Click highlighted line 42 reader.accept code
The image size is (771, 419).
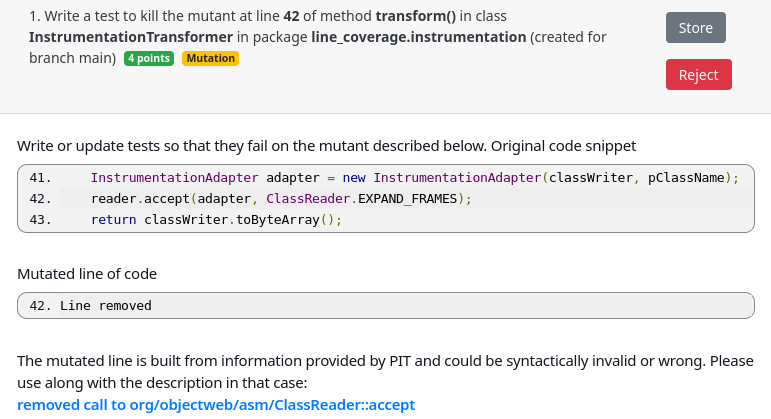pos(280,199)
